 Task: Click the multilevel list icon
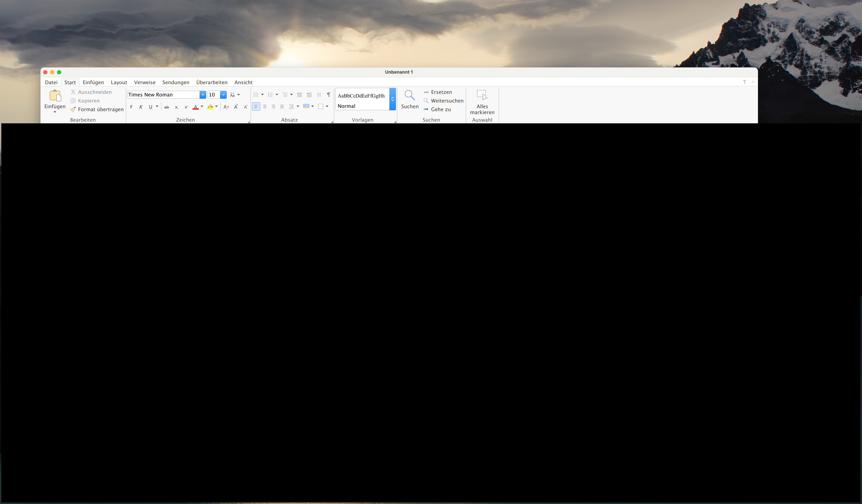(x=285, y=95)
